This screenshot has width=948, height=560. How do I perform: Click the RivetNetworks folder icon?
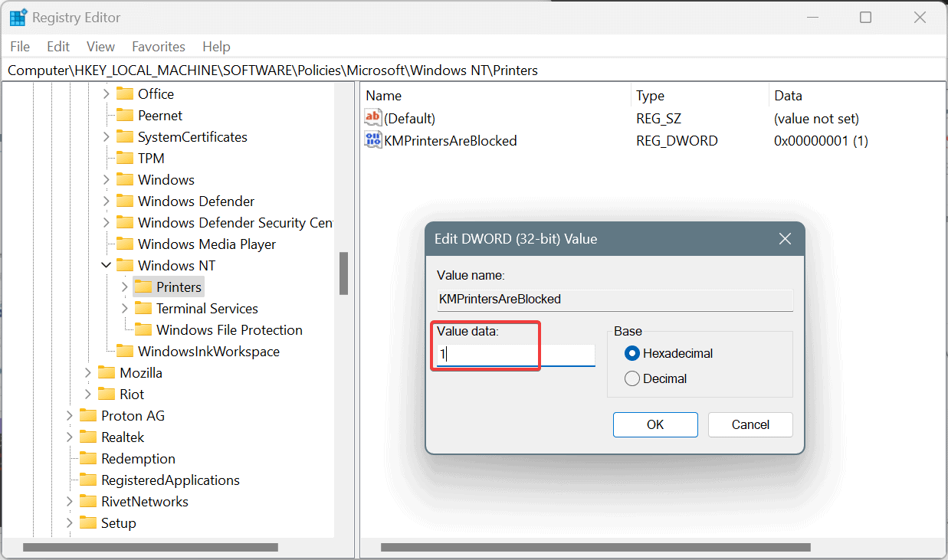pos(88,501)
